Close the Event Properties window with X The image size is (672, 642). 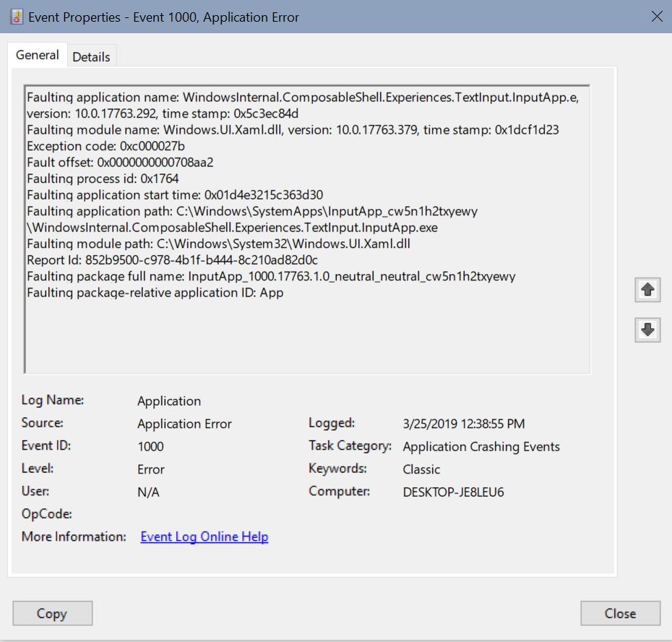tap(657, 17)
